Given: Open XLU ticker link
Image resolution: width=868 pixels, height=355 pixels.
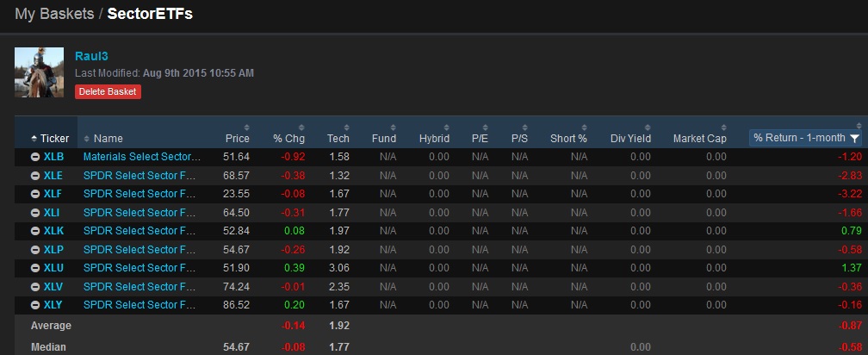Looking at the screenshot, I should coord(53,268).
